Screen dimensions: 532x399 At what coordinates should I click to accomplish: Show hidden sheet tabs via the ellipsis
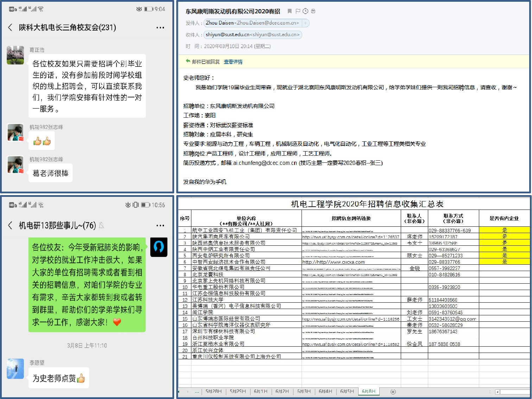(x=197, y=391)
